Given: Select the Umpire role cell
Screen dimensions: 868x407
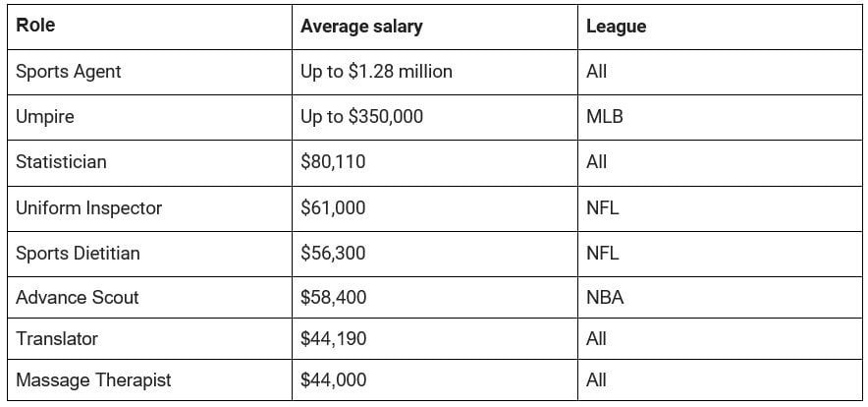Looking at the screenshot, I should [x=45, y=117].
